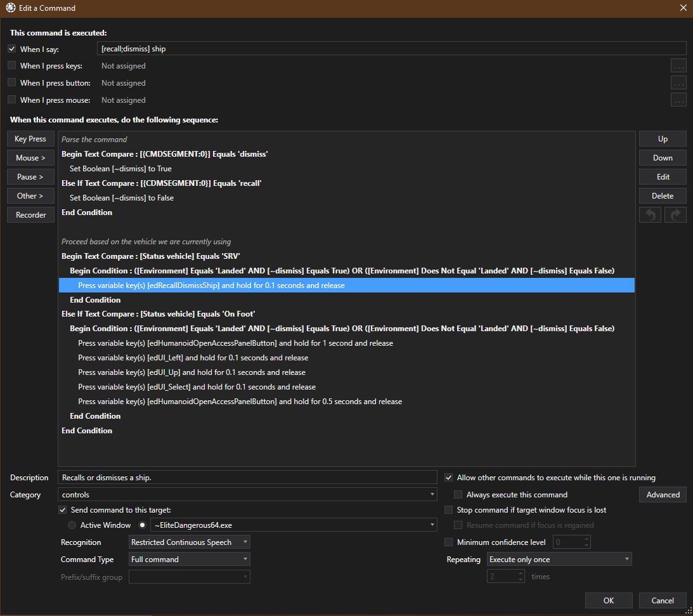Toggle 'Allow other commands to execute' checkbox
This screenshot has width=693, height=616.
(x=449, y=478)
